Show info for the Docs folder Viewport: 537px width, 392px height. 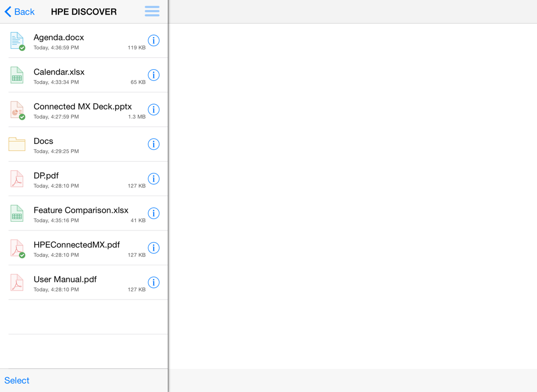(154, 144)
